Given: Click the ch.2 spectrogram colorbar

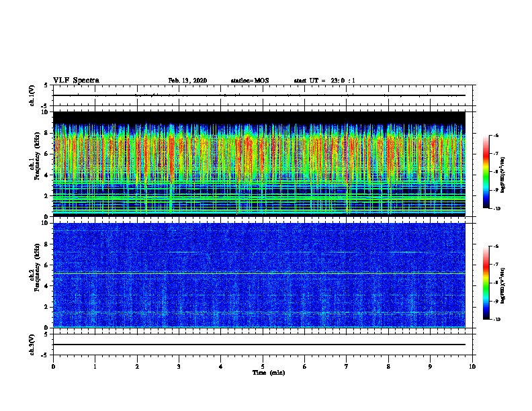Looking at the screenshot, I should point(486,283).
